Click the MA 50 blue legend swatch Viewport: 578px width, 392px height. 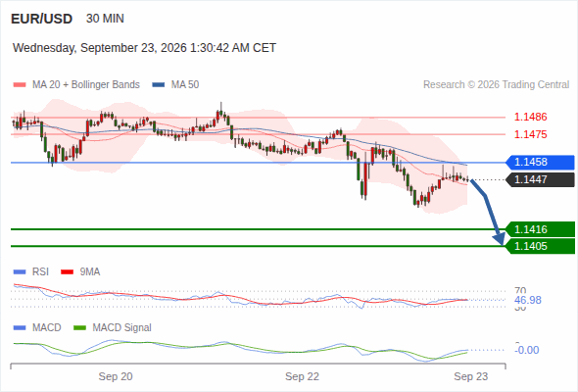[x=159, y=85]
